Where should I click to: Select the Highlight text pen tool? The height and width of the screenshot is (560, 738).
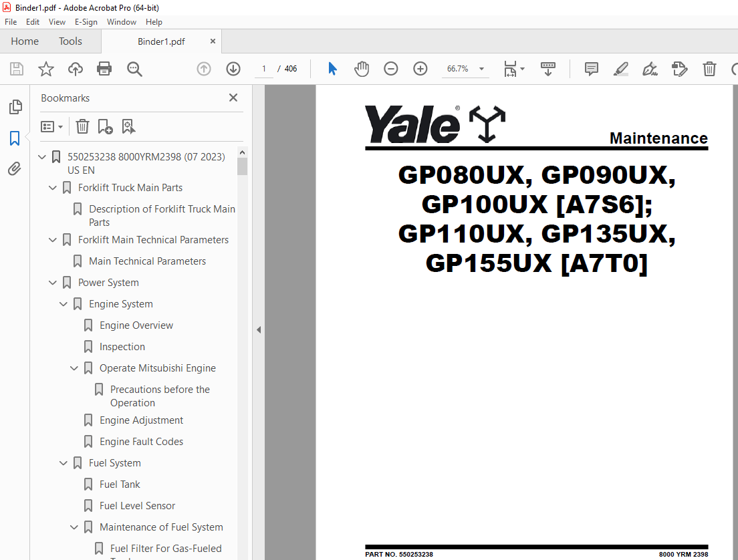click(x=621, y=69)
